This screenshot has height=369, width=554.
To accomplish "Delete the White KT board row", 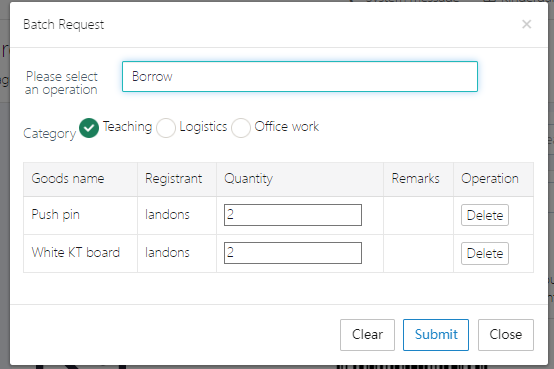I will coord(485,253).
